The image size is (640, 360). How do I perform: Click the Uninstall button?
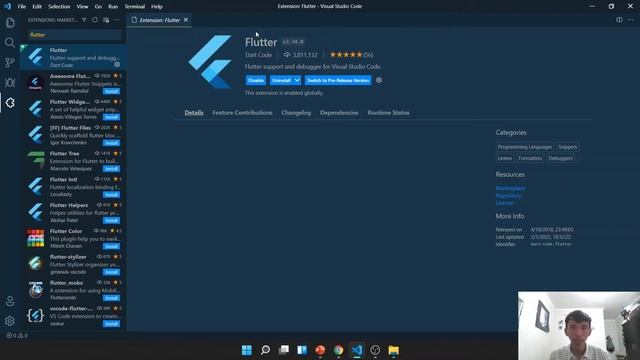(x=281, y=80)
